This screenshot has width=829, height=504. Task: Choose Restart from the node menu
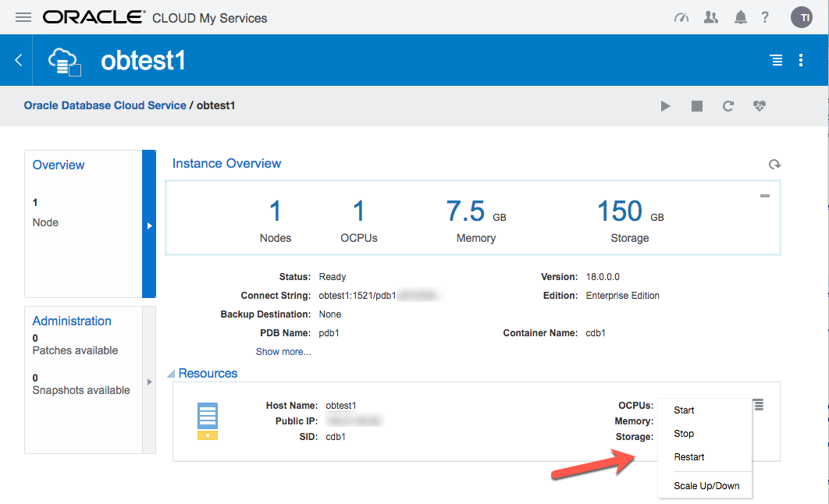(689, 457)
